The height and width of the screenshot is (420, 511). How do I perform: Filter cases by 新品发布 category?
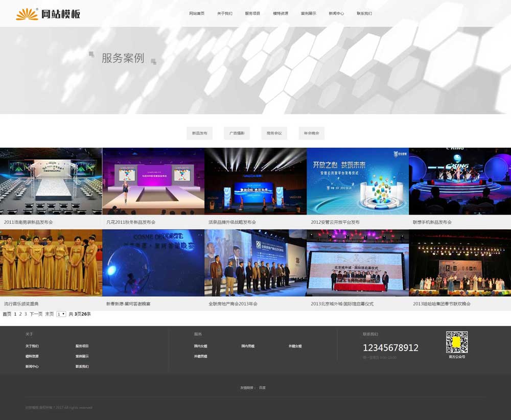click(200, 133)
